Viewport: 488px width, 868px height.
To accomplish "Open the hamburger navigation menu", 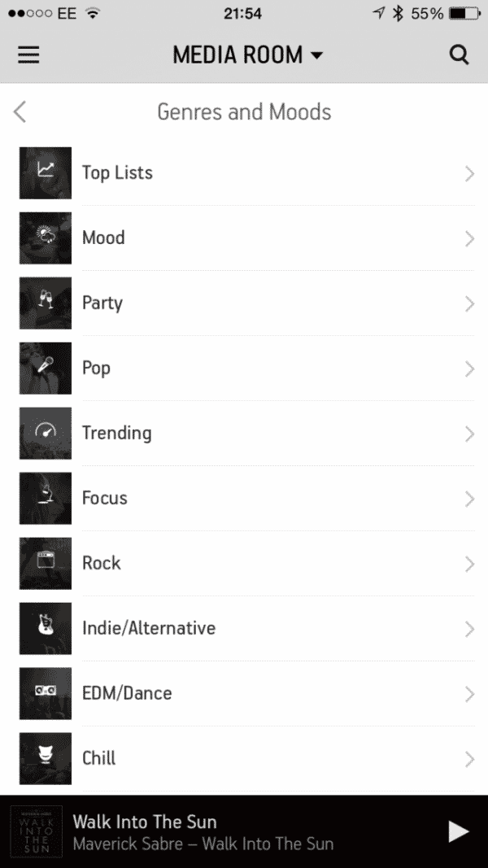I will coord(28,55).
